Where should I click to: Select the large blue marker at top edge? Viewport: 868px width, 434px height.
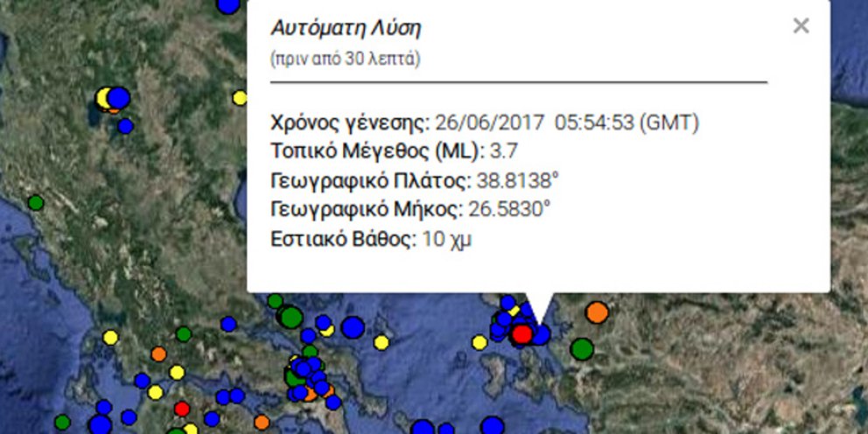[x=227, y=4]
